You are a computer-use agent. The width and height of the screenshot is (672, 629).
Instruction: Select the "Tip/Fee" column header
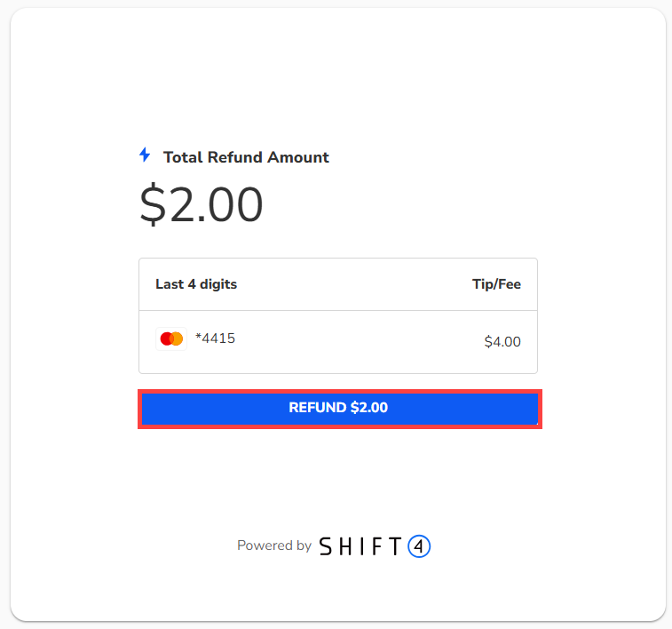click(496, 284)
